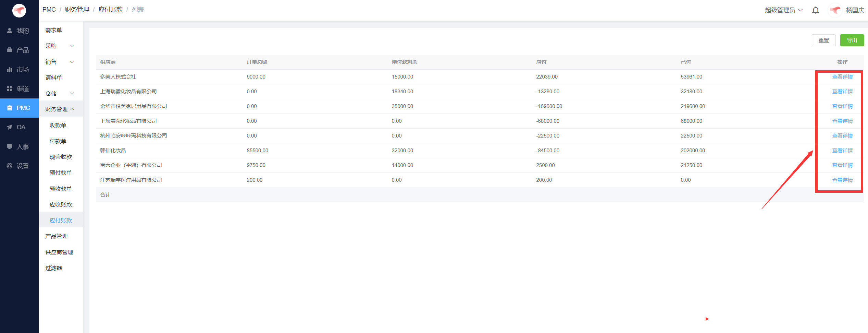Viewport: 868px width, 333px height.
Task: Open the 我的 sidebar section icon
Action: click(x=10, y=31)
